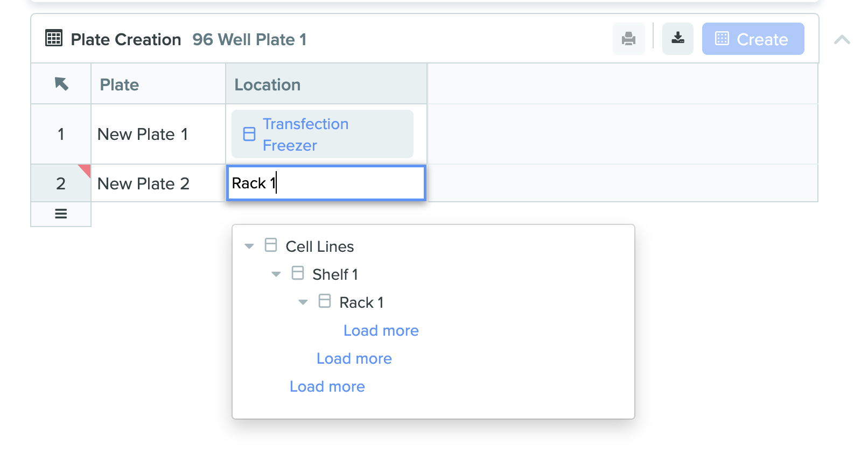The image size is (868, 453).
Task: Click the Location input field containing Rack 1
Action: pyautogui.click(x=326, y=183)
